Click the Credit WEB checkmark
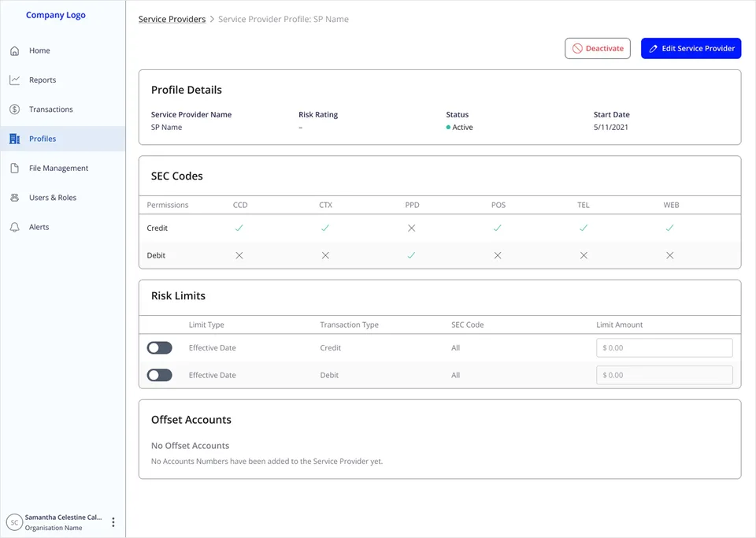The height and width of the screenshot is (538, 756). (669, 228)
